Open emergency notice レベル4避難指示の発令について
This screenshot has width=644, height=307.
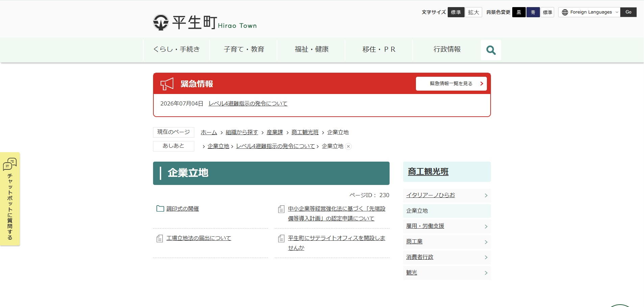click(248, 103)
